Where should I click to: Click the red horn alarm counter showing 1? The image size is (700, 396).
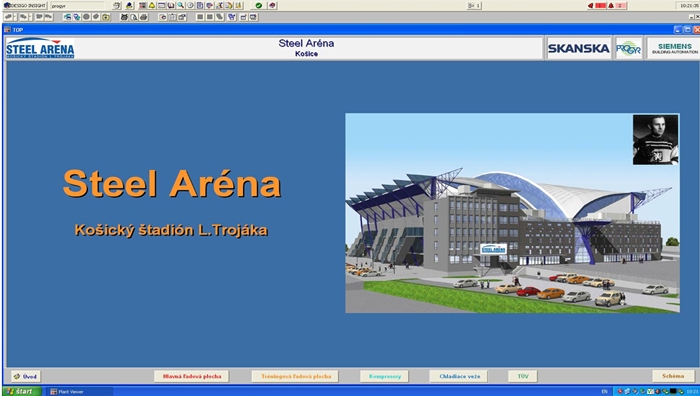[597, 6]
